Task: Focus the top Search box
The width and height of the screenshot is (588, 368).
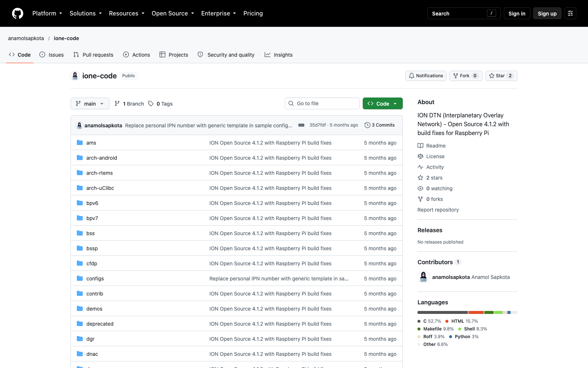Action: [x=464, y=13]
